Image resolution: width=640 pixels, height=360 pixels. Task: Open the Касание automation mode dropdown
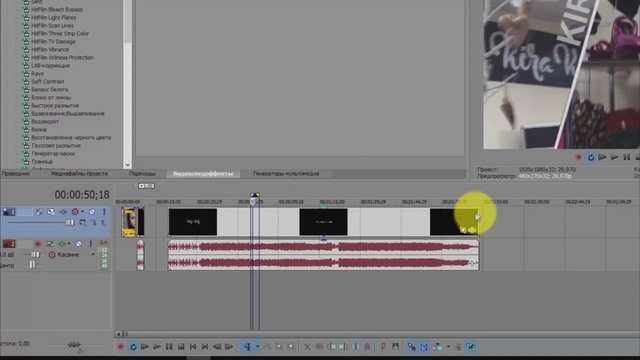pyautogui.click(x=93, y=255)
